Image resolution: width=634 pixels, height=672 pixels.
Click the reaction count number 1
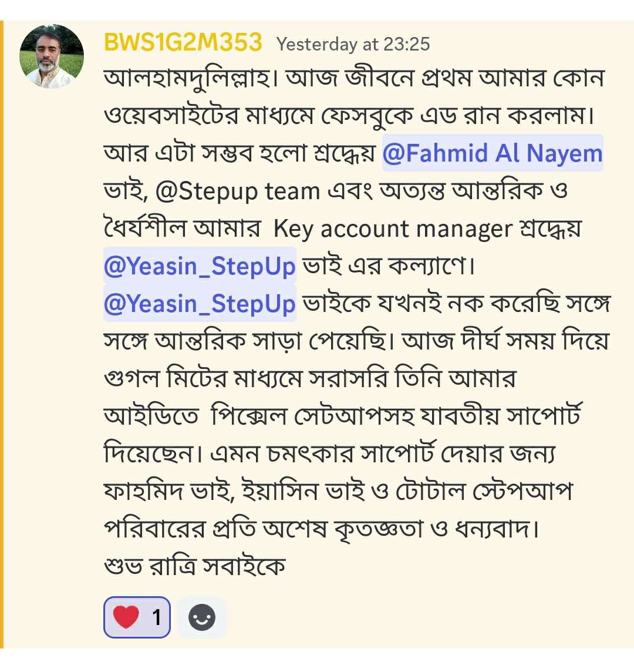click(x=157, y=617)
